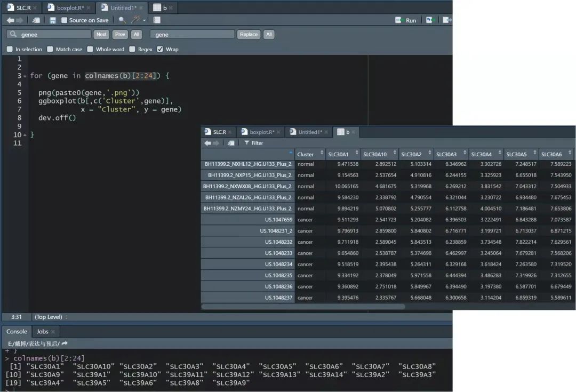Click the horizontal scrollbar in data viewer

(303, 306)
